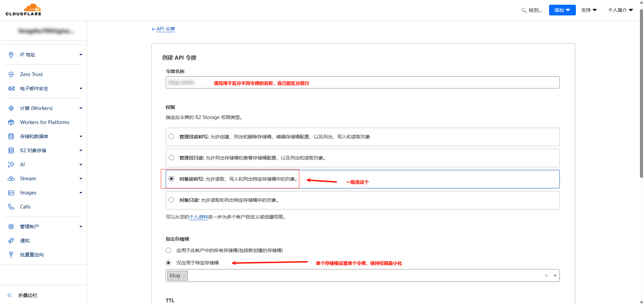
Task: Click the 令牌名称 text field
Action: (362, 82)
